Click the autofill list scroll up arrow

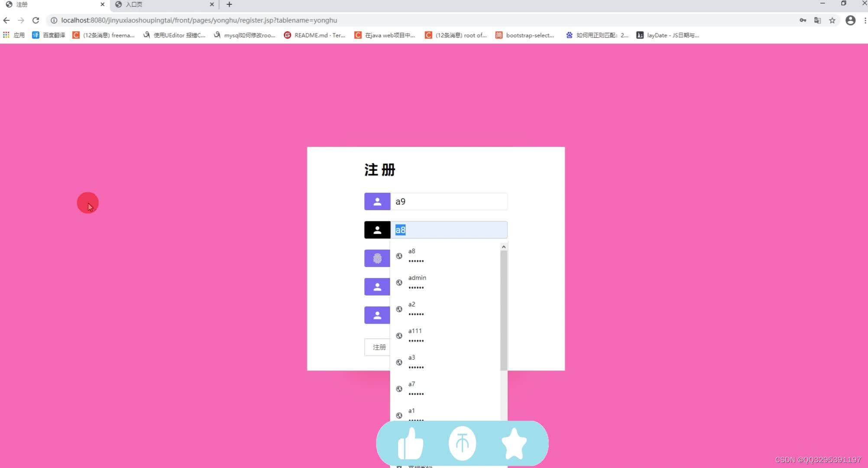(x=504, y=247)
